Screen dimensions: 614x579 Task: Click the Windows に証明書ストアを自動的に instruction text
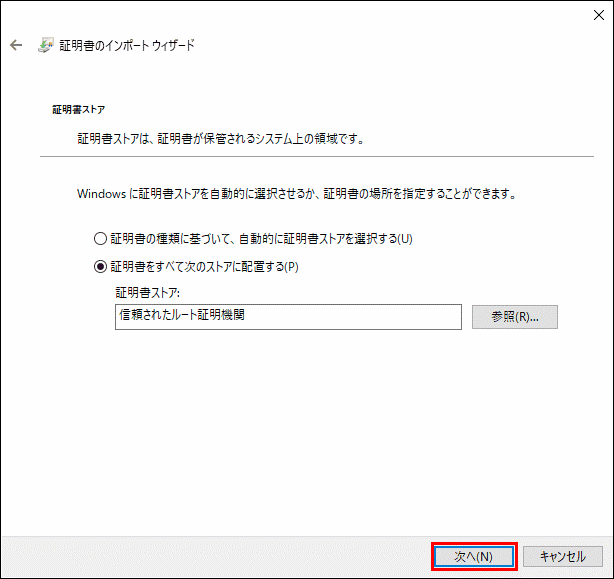pos(296,193)
